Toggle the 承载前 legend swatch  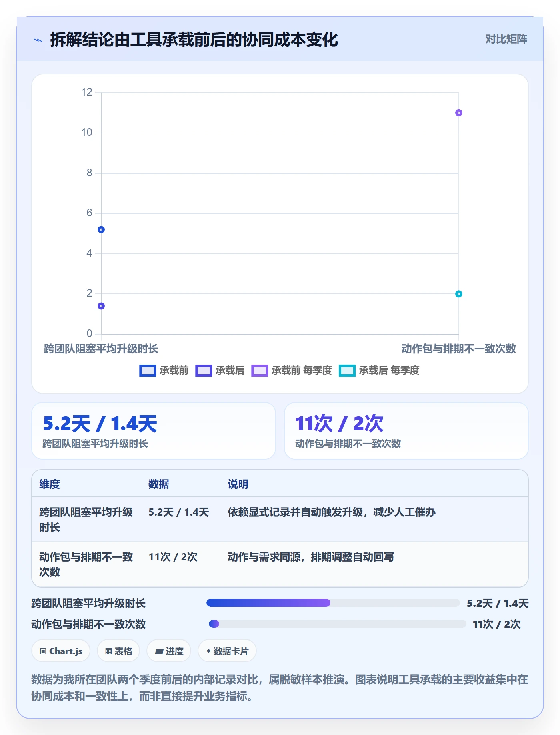click(x=147, y=371)
